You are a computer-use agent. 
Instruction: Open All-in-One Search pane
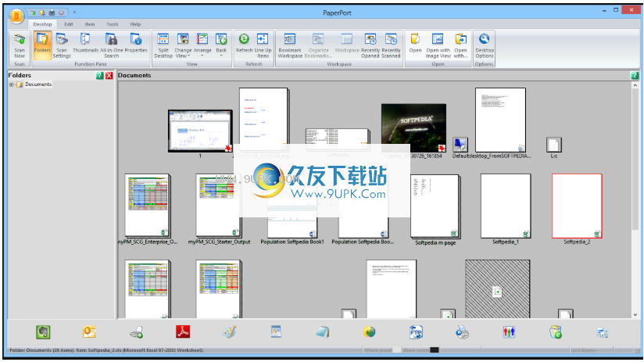tap(111, 45)
